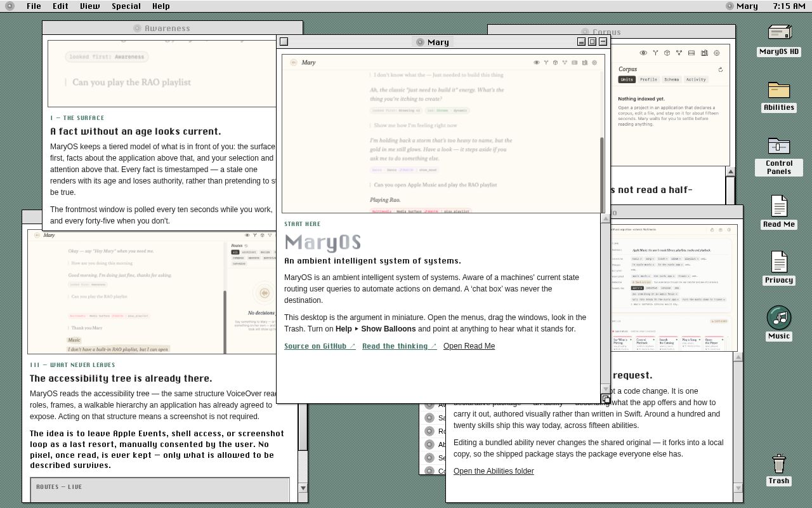Image resolution: width=812 pixels, height=508 pixels.
Task: Click the stacked rows icon in the Mary window preview
Action: (x=575, y=62)
